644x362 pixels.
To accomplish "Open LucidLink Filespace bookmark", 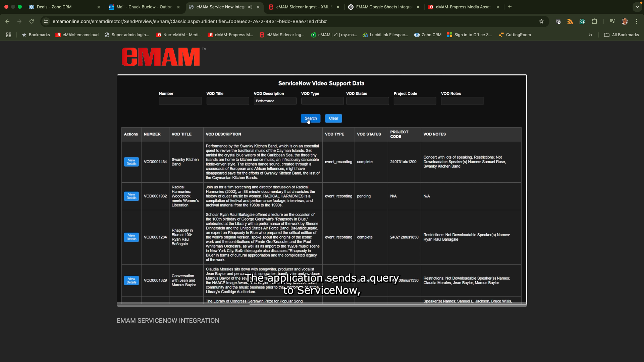I will pyautogui.click(x=385, y=35).
